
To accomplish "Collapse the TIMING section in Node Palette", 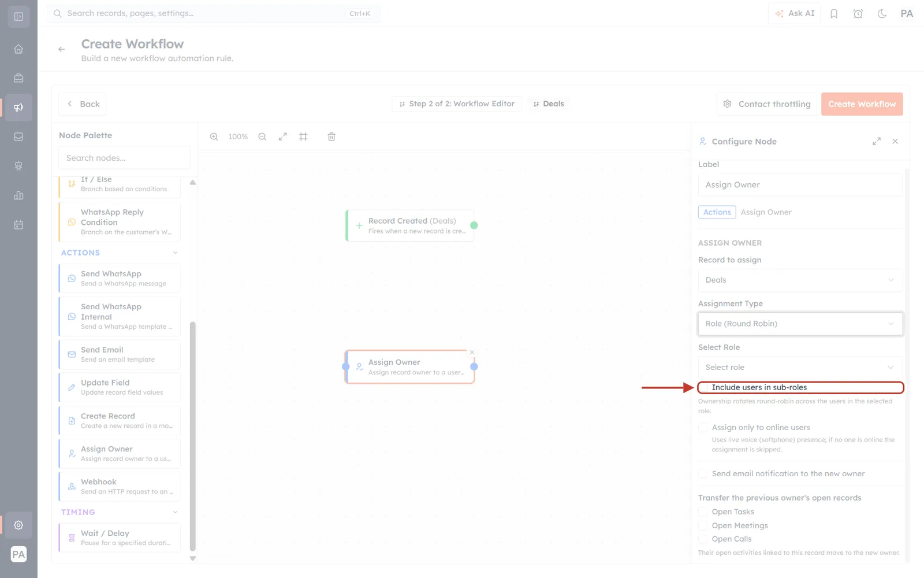I will tap(176, 512).
